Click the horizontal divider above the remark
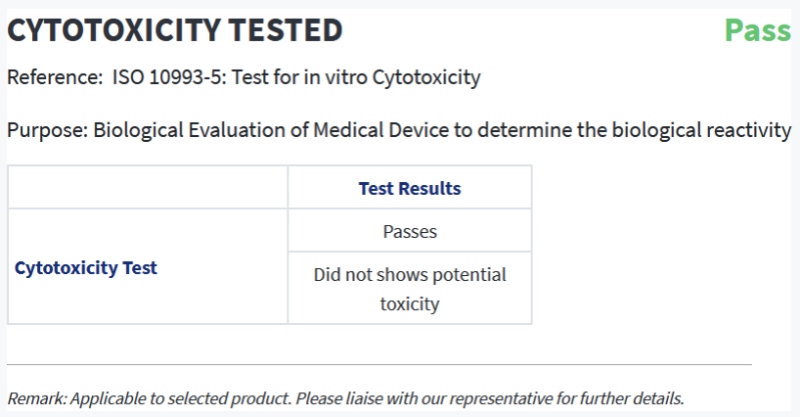 pos(379,365)
